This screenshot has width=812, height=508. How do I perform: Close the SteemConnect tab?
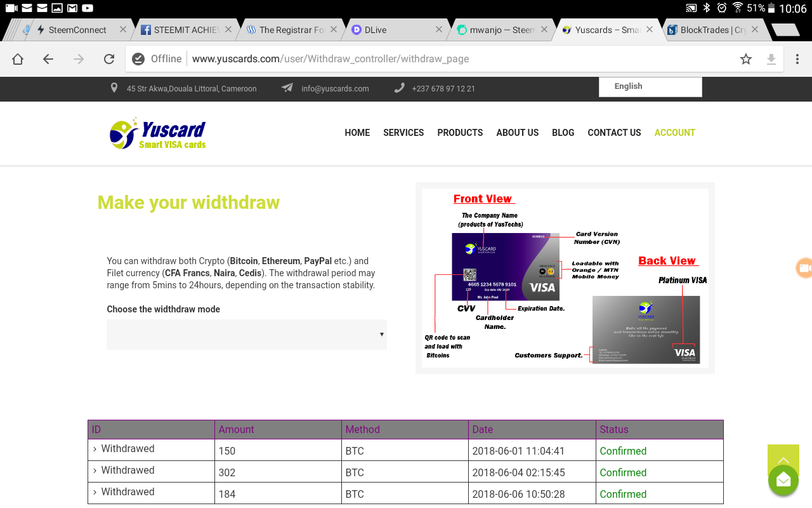tap(123, 29)
